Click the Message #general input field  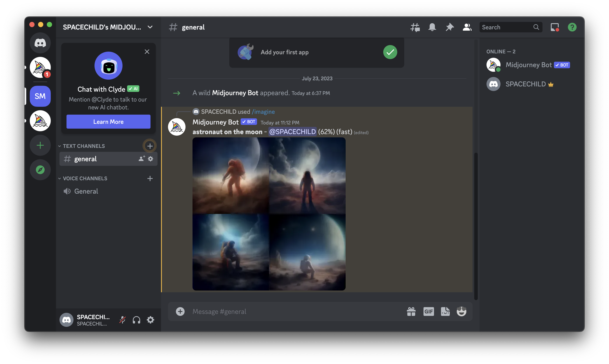tap(294, 311)
